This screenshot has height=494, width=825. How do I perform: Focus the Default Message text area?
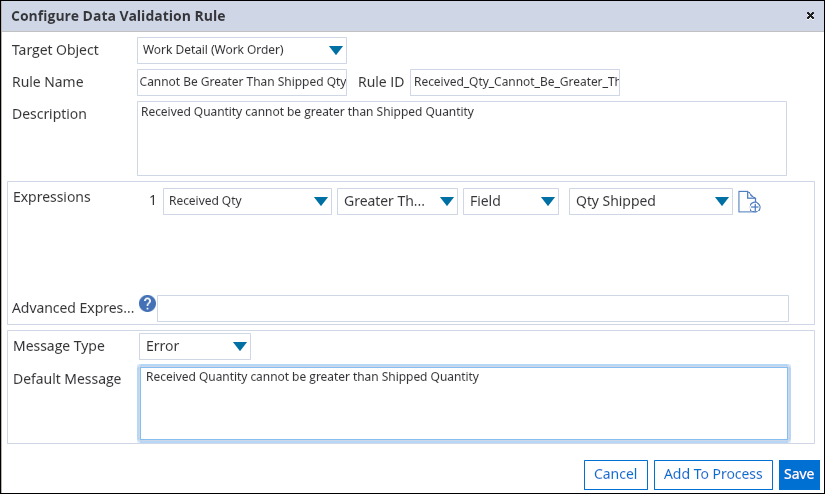pyautogui.click(x=464, y=404)
